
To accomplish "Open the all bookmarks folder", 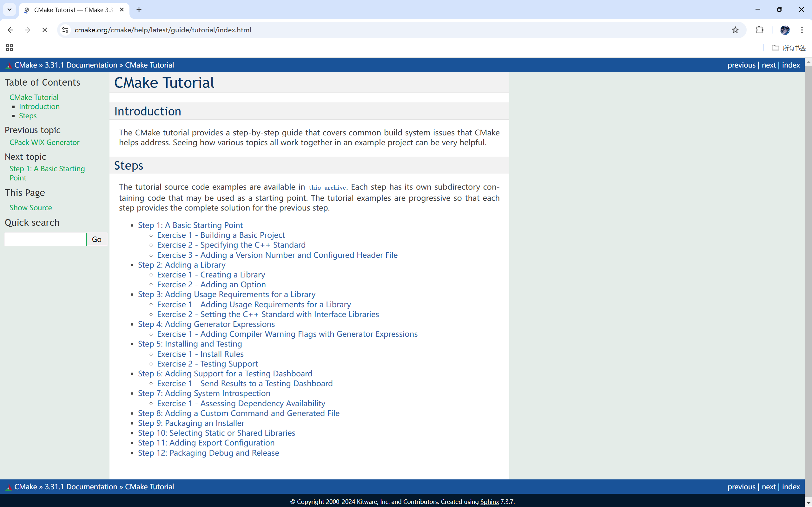I will 789,48.
